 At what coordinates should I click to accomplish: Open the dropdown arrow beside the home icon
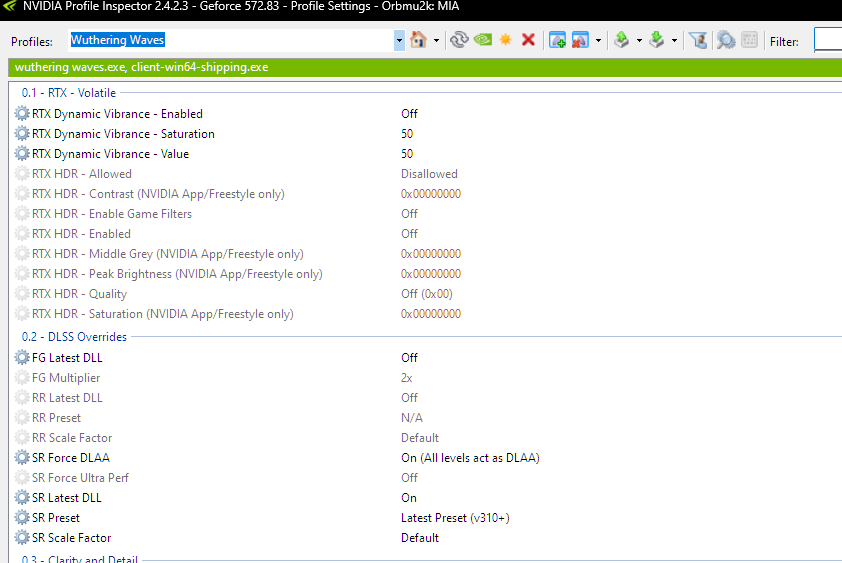436,40
